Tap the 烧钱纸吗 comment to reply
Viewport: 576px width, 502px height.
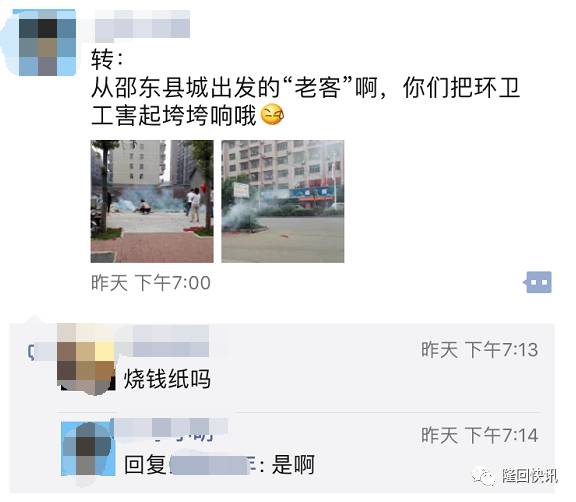click(167, 379)
